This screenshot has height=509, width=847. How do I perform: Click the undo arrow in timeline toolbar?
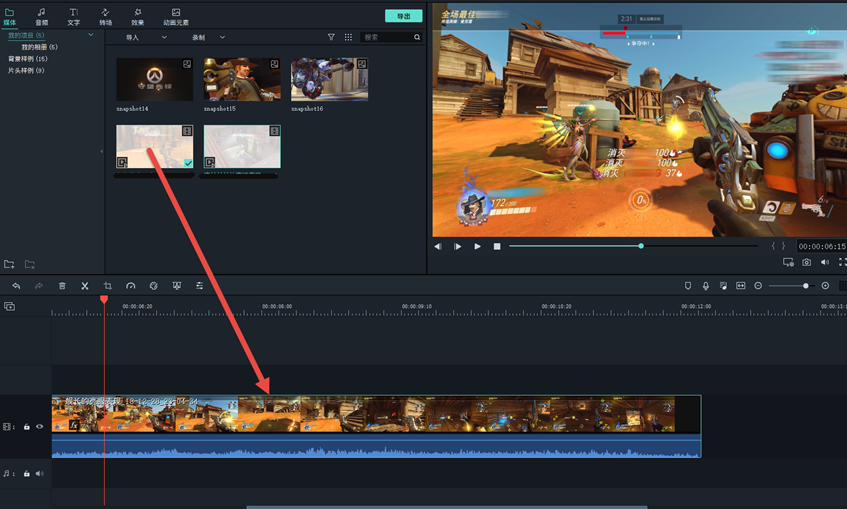pyautogui.click(x=16, y=286)
